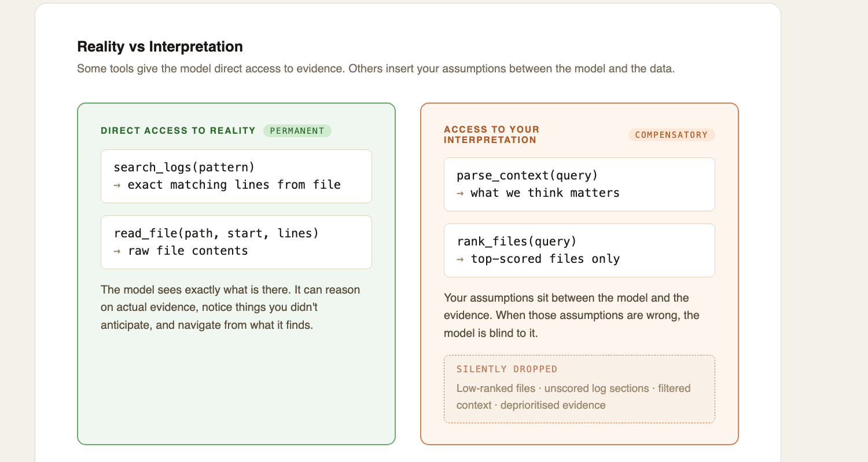Click the COMPENSATORY badge
Viewport: 868px width, 462px height.
672,134
